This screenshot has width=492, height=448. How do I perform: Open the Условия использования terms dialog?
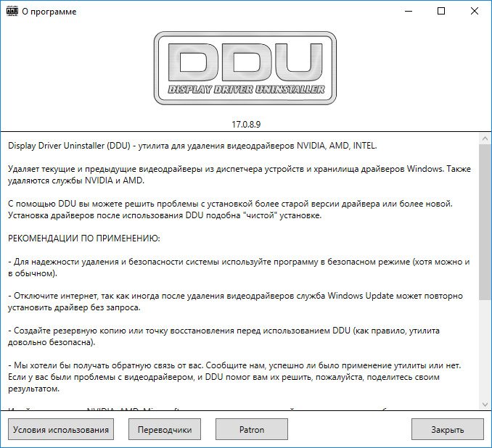(61, 429)
